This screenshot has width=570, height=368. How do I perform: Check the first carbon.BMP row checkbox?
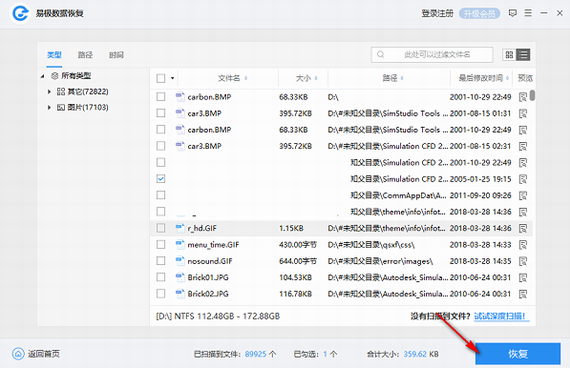161,97
